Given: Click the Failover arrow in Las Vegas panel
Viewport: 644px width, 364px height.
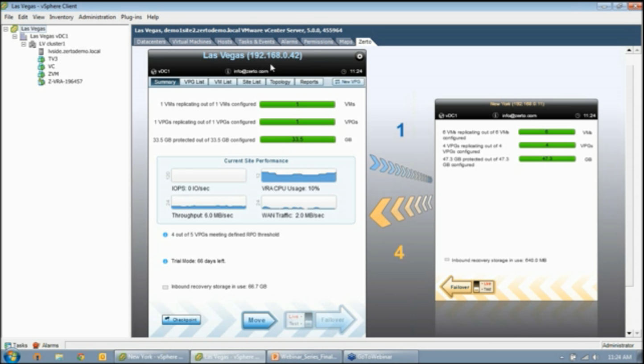Looking at the screenshot, I should pos(335,320).
